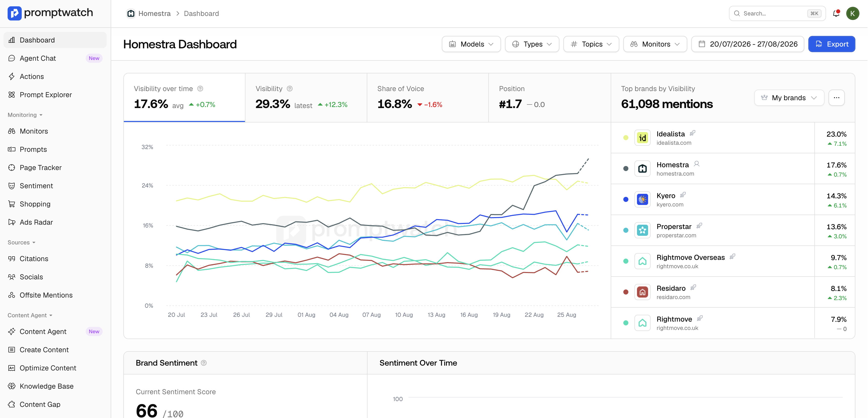Open the more options ellipsis button
The image size is (868, 418).
836,98
